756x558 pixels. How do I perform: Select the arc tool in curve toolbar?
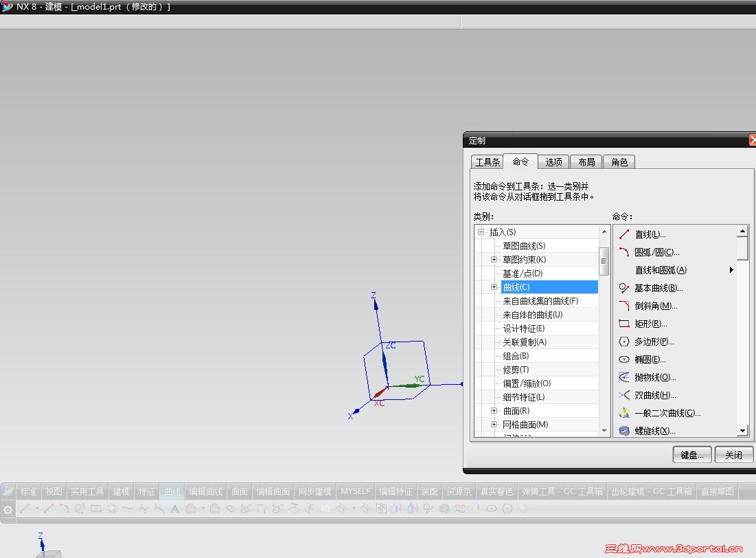pos(64,509)
